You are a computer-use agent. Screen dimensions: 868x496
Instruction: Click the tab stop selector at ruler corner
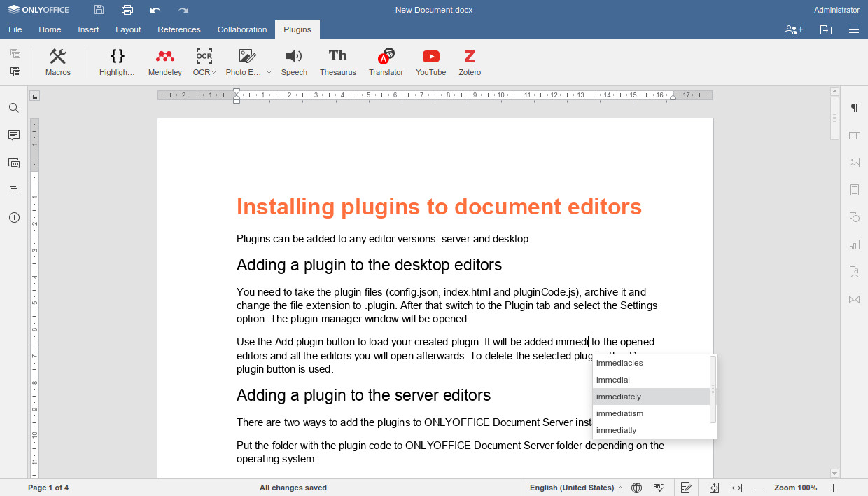35,96
